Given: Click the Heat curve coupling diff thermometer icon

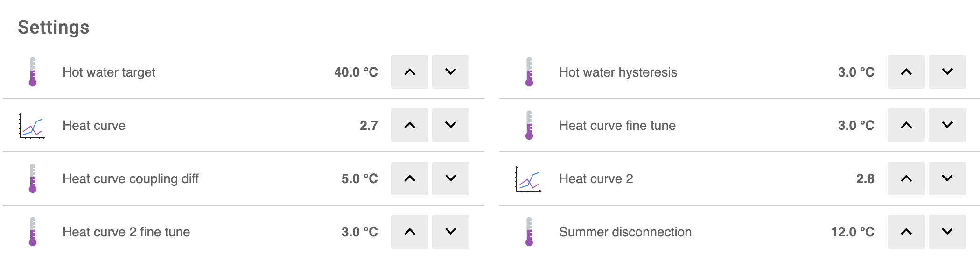Looking at the screenshot, I should [x=33, y=178].
